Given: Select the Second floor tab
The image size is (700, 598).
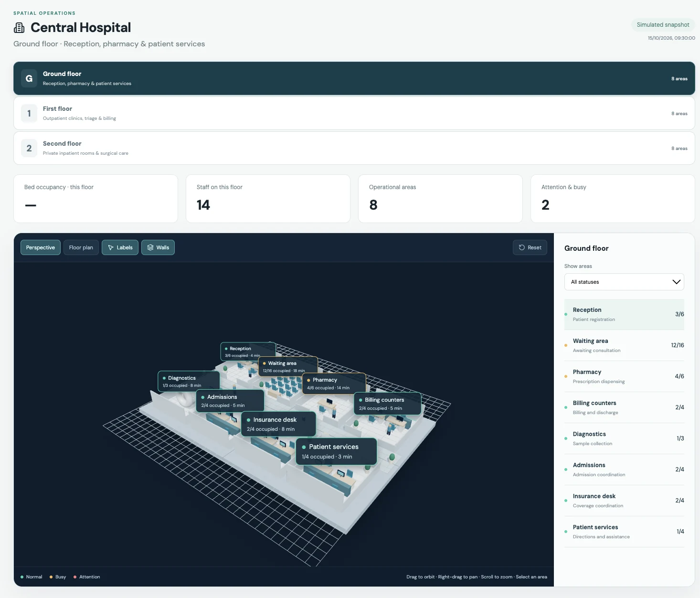Looking at the screenshot, I should 354,148.
